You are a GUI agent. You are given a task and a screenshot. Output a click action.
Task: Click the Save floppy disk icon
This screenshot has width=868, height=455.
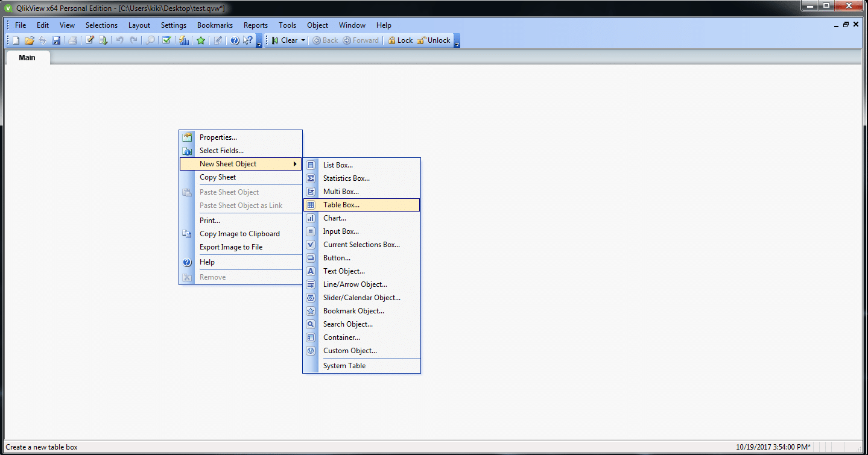(x=56, y=40)
